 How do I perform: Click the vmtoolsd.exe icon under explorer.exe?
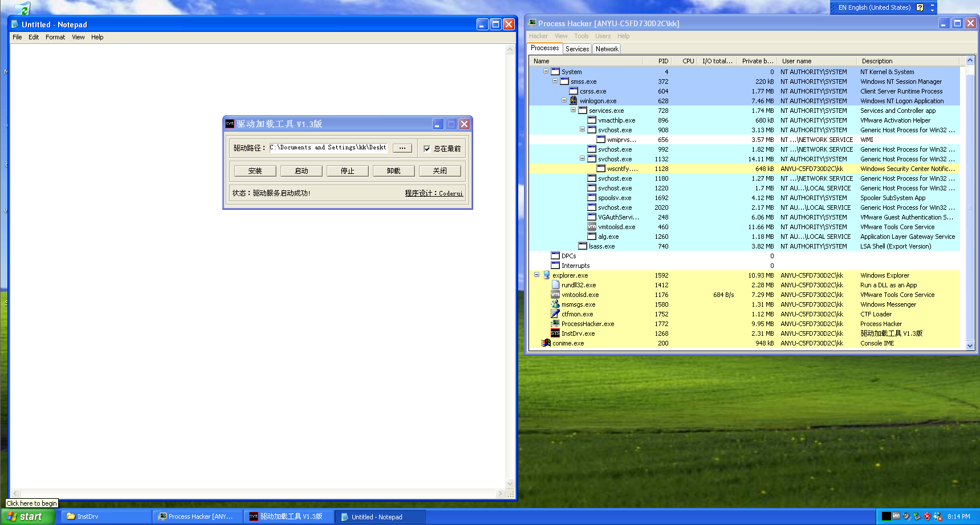click(x=555, y=295)
